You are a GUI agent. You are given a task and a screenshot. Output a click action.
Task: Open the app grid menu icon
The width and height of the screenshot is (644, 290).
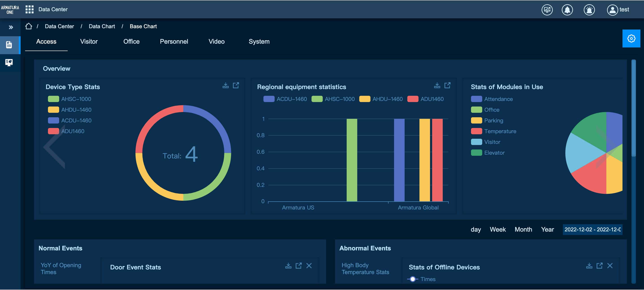pyautogui.click(x=30, y=9)
